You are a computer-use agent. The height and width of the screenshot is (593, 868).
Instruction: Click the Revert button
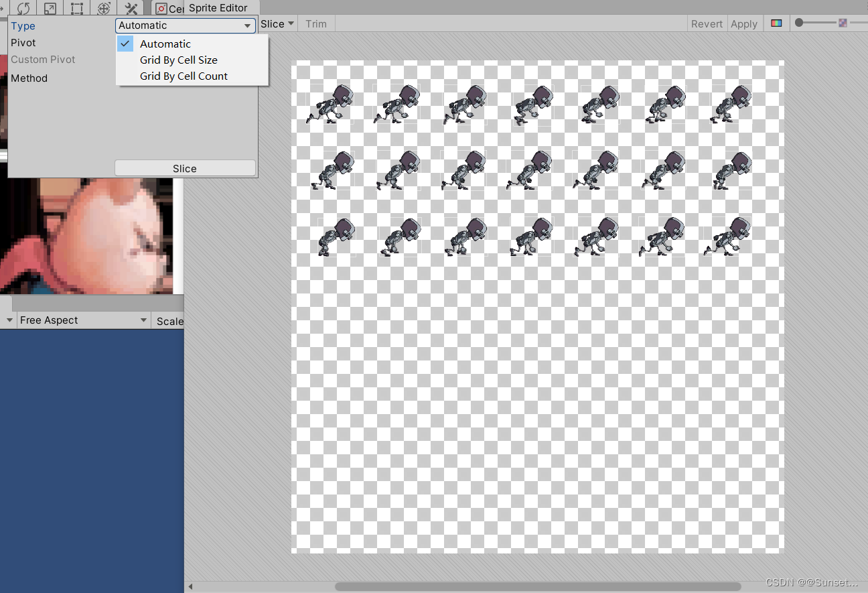[x=707, y=23]
